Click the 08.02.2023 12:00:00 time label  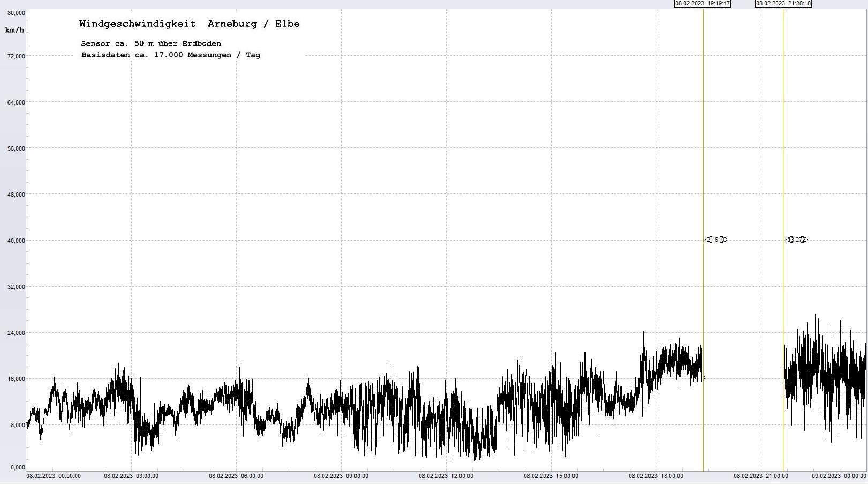tap(446, 476)
